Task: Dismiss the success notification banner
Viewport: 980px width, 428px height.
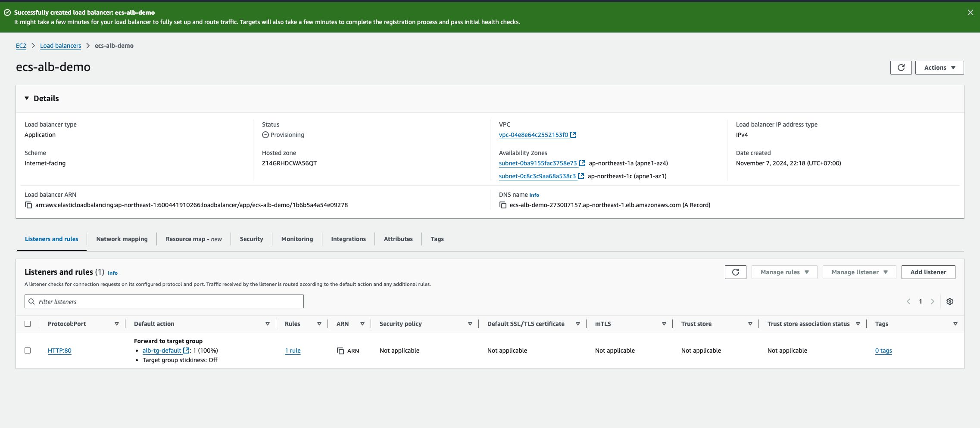Action: 970,12
